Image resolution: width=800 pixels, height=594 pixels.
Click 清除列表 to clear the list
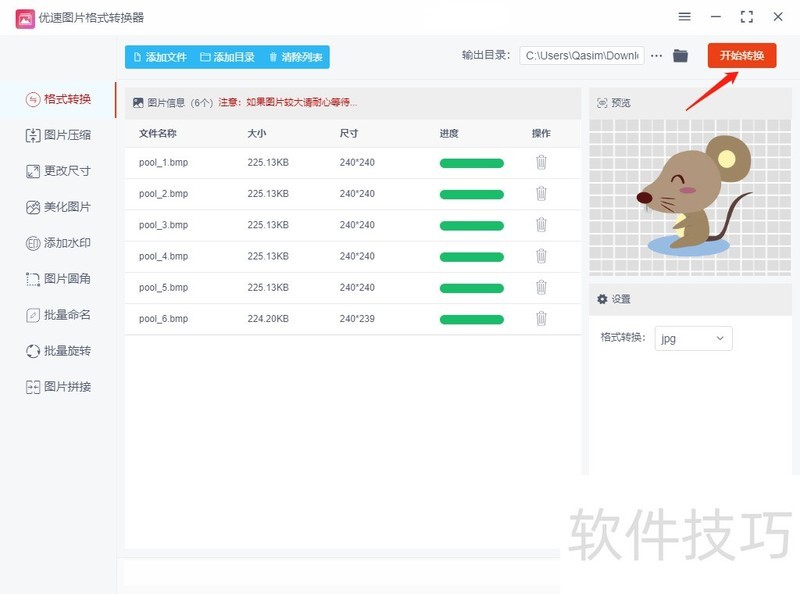(299, 57)
